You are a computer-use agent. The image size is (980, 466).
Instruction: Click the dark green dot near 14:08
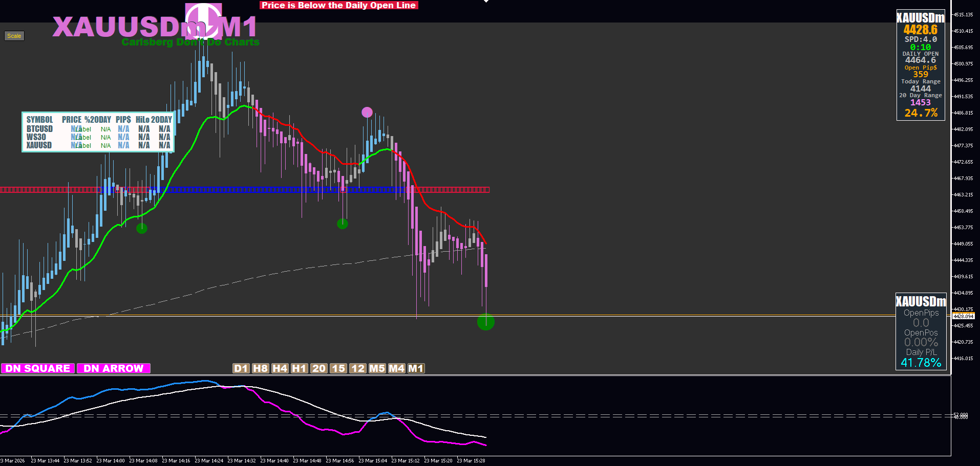click(x=142, y=228)
